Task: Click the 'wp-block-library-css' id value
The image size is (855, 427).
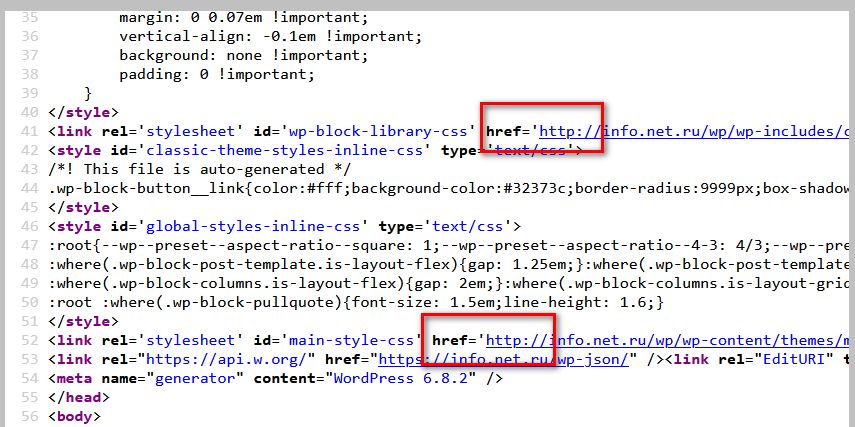Action: click(378, 131)
